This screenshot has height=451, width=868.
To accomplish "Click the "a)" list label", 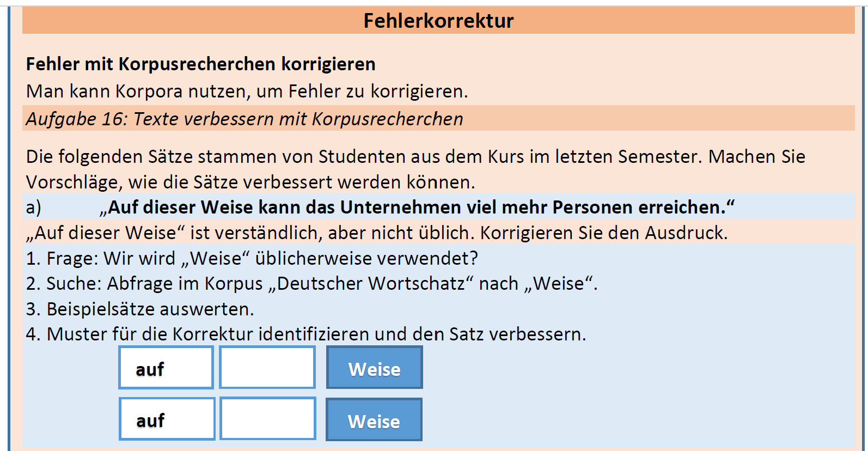I will coord(34,208).
